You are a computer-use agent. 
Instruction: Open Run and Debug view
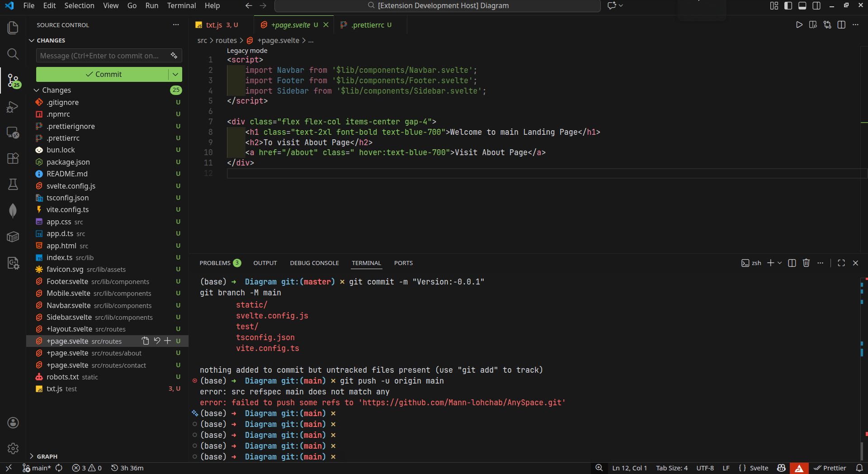point(13,107)
